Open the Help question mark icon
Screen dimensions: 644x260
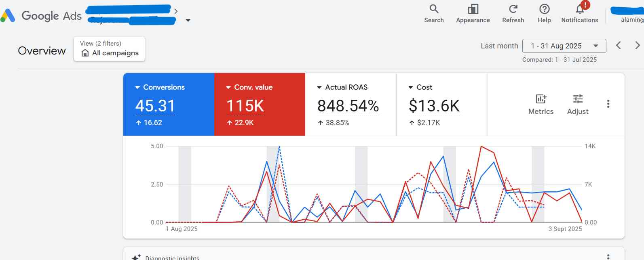(x=544, y=9)
